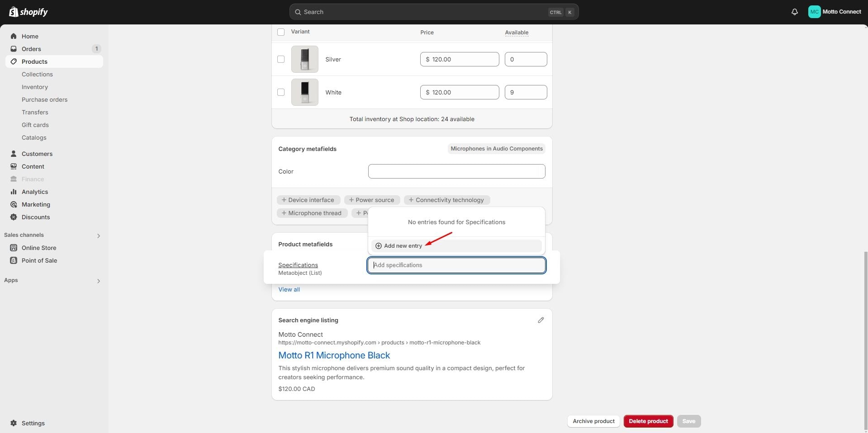Choose Add new entry option
The width and height of the screenshot is (868, 433).
point(403,246)
